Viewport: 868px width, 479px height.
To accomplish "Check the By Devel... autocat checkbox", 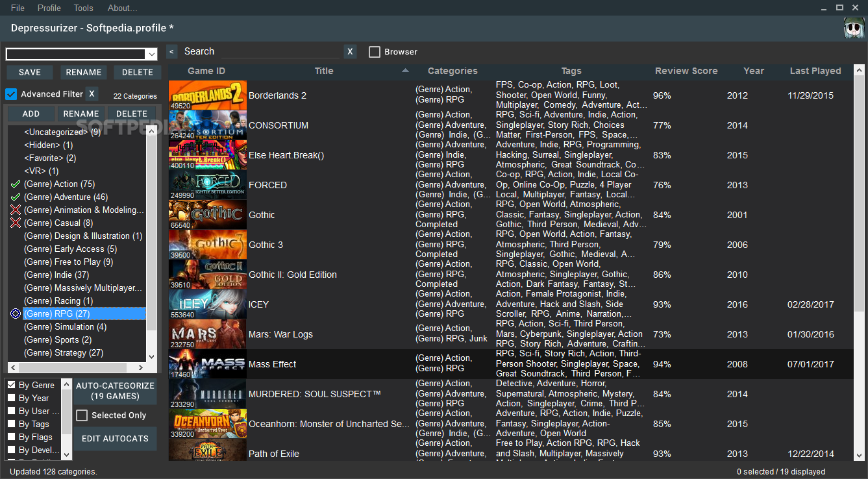I will tap(11, 450).
